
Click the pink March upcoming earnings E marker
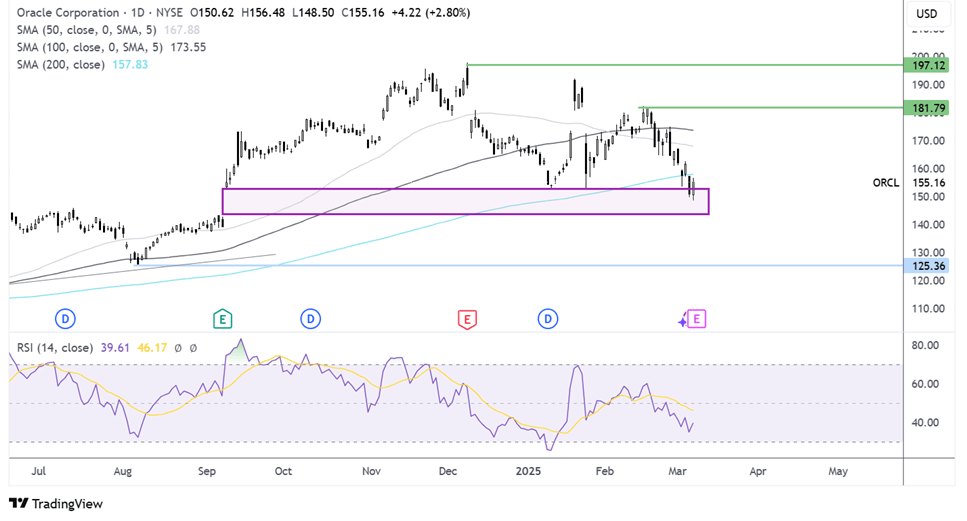[696, 319]
